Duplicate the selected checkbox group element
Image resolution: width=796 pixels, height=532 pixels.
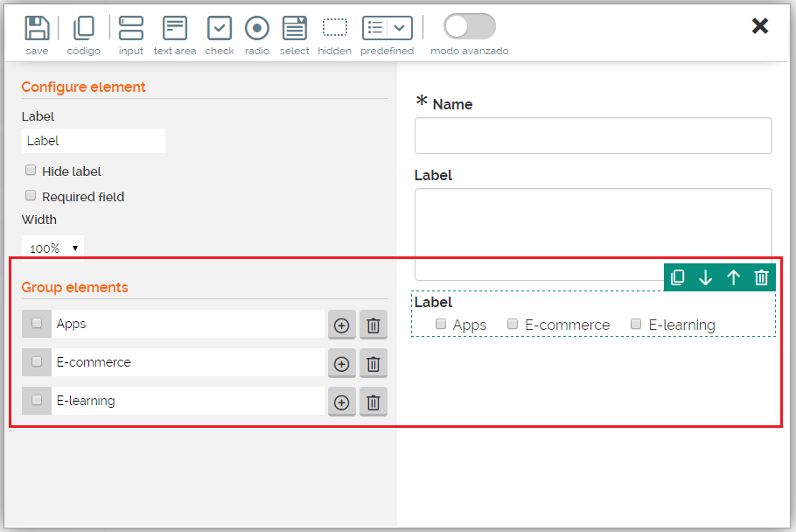point(678,278)
